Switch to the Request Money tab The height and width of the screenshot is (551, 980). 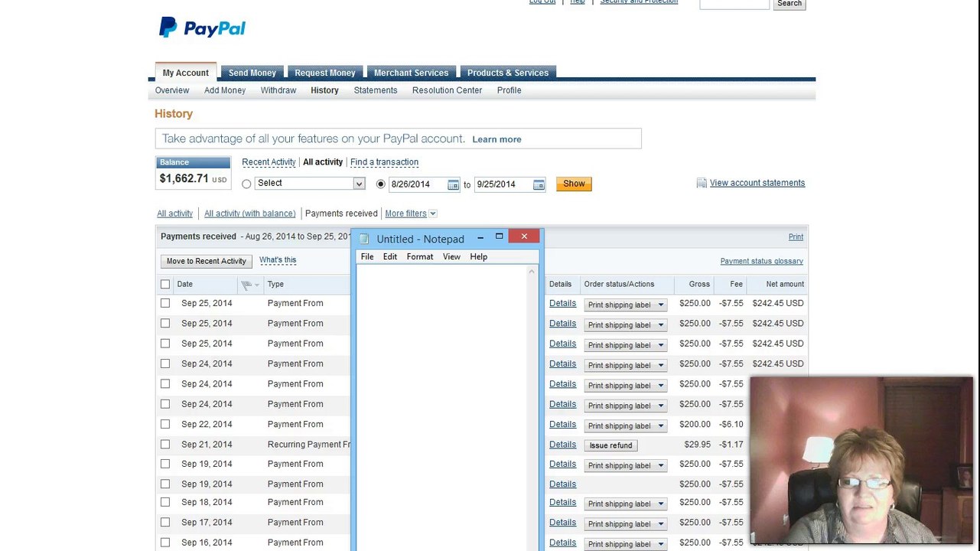(325, 73)
